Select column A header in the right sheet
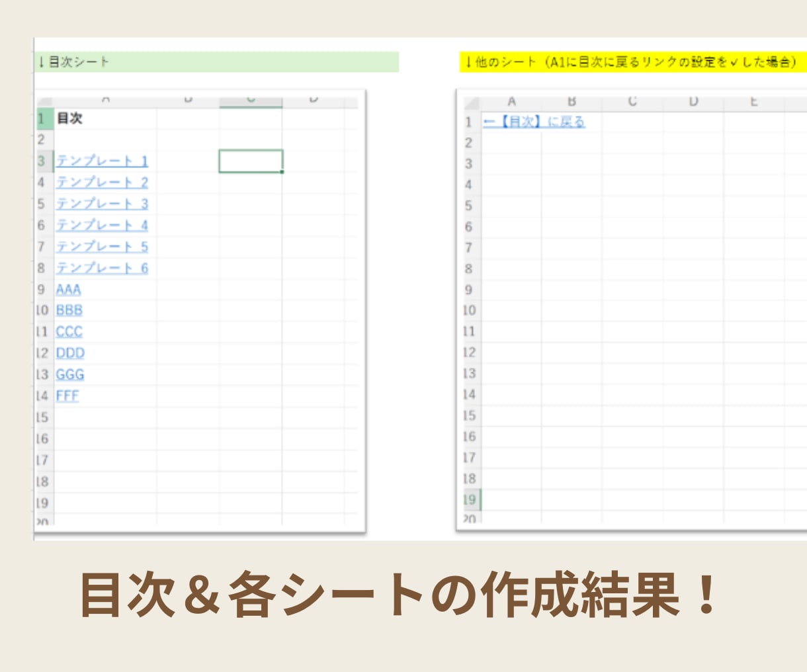This screenshot has width=807, height=672. (511, 102)
